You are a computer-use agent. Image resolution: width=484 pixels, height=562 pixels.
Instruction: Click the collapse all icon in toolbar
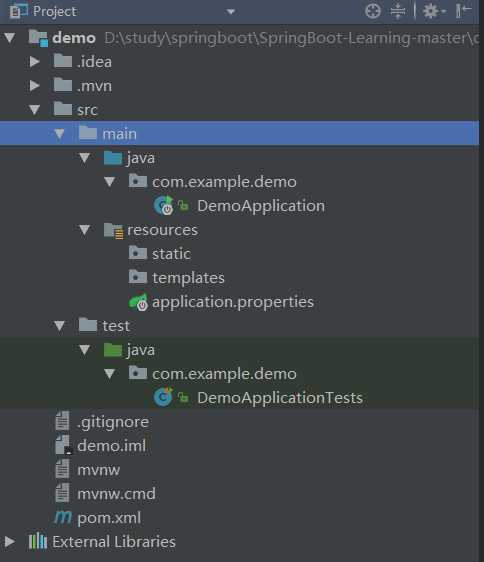click(x=398, y=11)
